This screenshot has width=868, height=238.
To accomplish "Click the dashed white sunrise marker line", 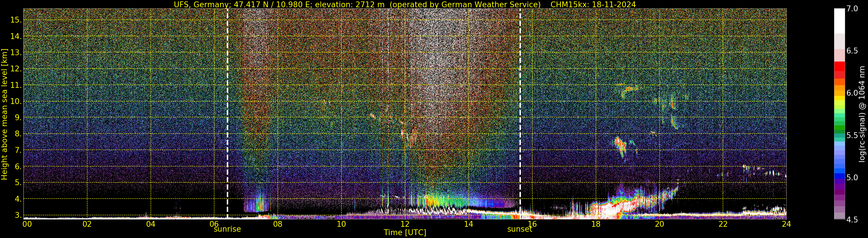I will point(227,114).
